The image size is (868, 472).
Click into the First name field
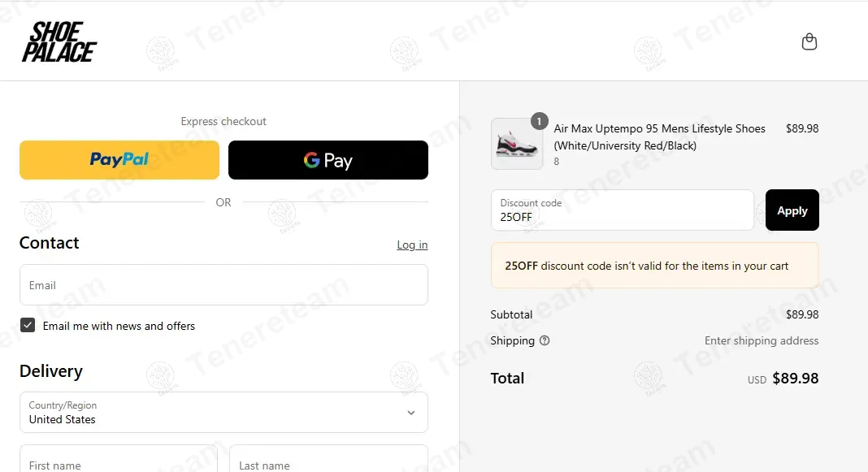click(x=119, y=461)
